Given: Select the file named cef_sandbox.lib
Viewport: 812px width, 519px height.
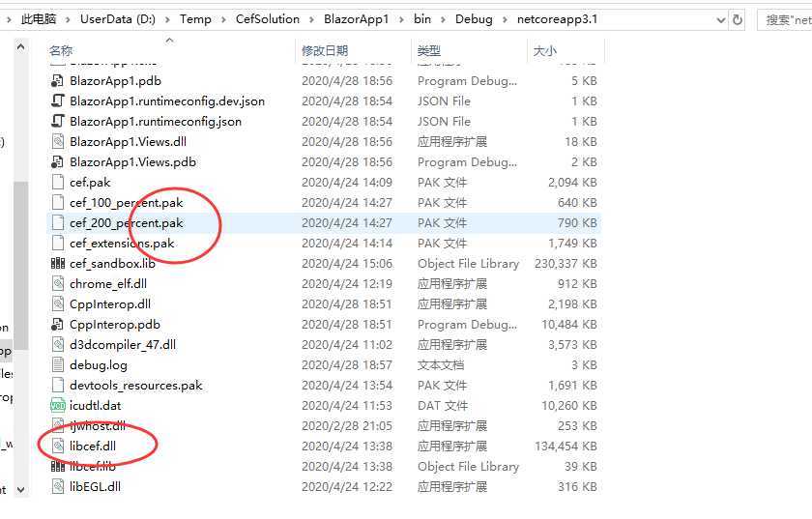Looking at the screenshot, I should [112, 264].
